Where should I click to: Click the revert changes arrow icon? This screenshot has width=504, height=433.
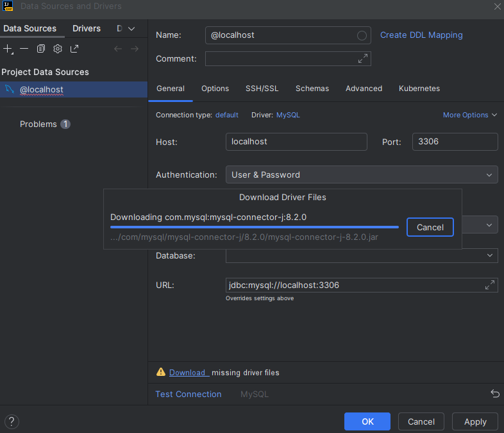coord(495,393)
